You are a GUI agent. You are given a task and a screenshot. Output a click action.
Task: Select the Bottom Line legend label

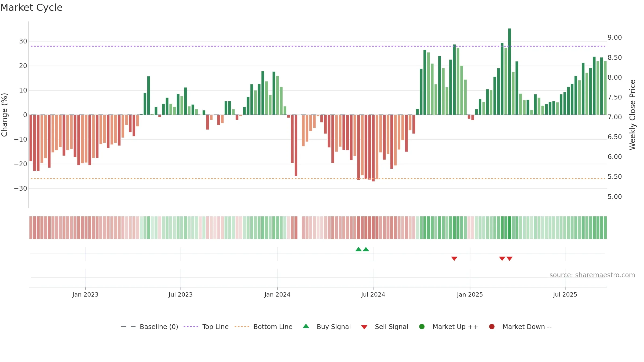point(273,327)
